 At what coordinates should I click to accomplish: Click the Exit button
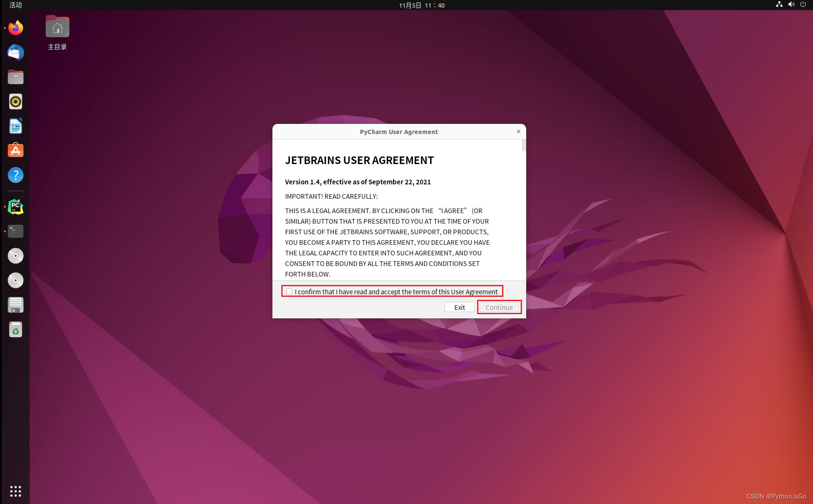(x=459, y=307)
